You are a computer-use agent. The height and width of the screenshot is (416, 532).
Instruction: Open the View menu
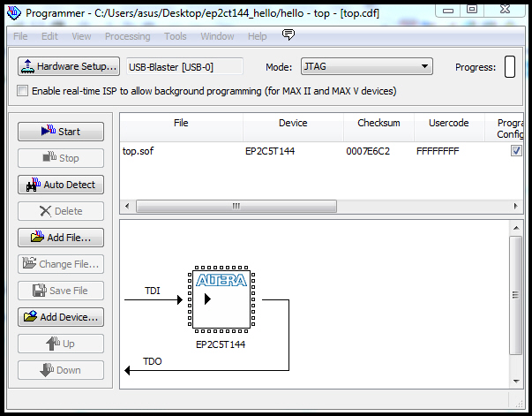click(x=81, y=36)
